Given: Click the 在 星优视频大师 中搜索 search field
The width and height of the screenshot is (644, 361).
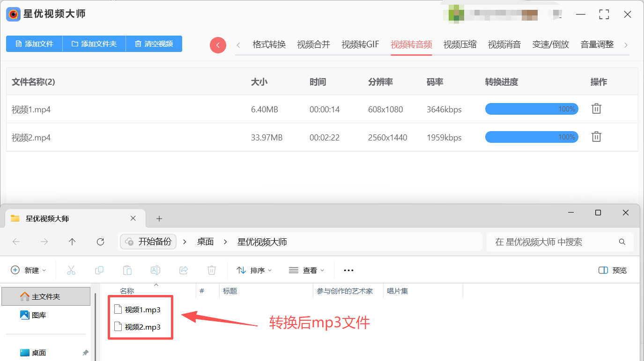Looking at the screenshot, I should [x=560, y=242].
